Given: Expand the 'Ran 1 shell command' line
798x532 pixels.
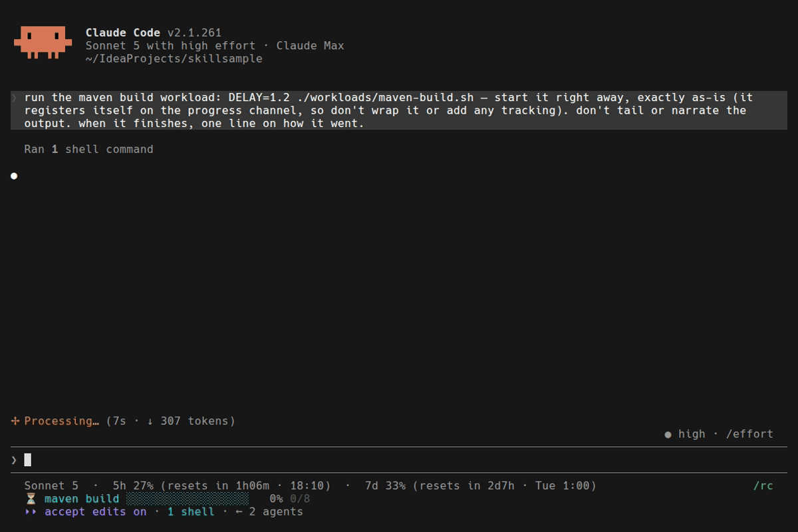Looking at the screenshot, I should (88, 149).
